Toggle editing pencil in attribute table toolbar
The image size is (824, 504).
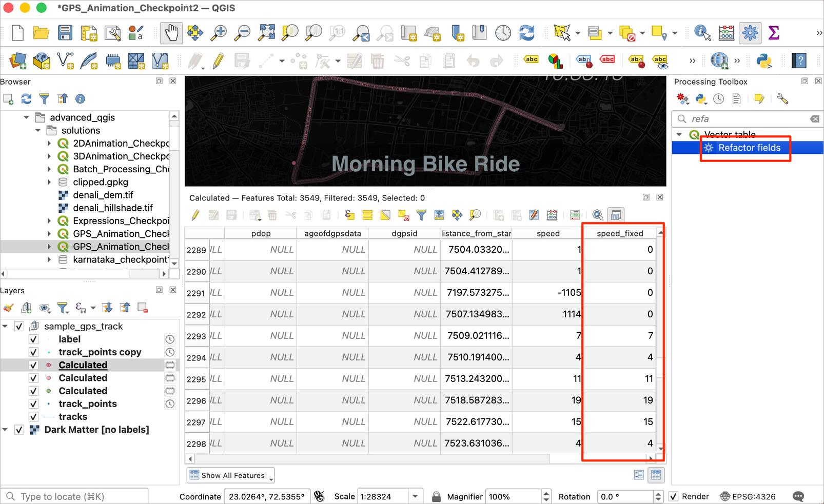195,215
